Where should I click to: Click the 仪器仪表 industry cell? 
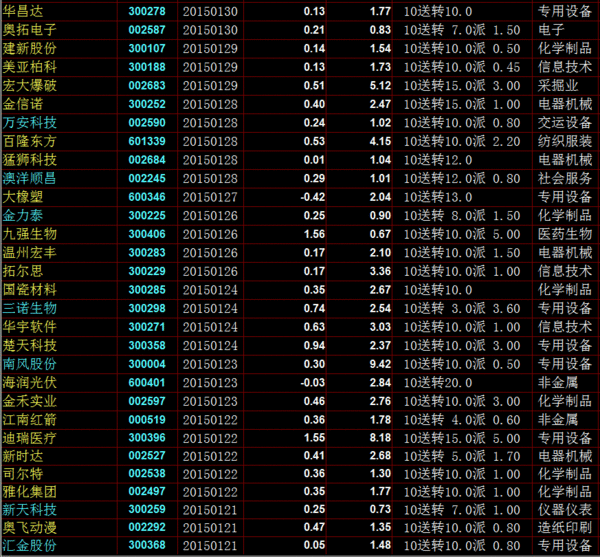(564, 510)
